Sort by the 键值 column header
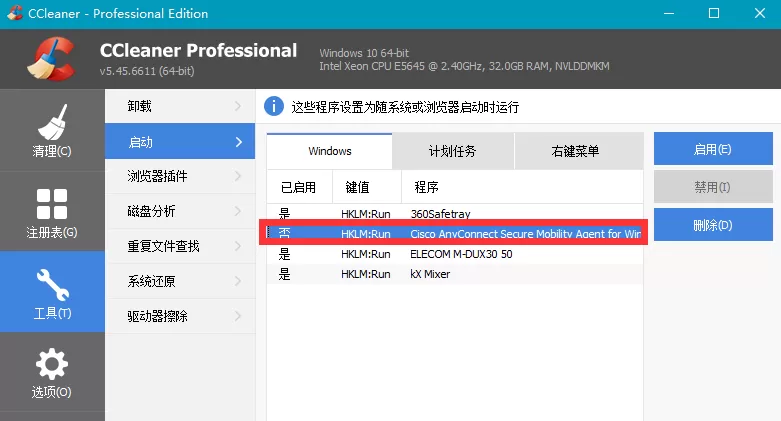This screenshot has width=781, height=421. pyautogui.click(x=367, y=187)
